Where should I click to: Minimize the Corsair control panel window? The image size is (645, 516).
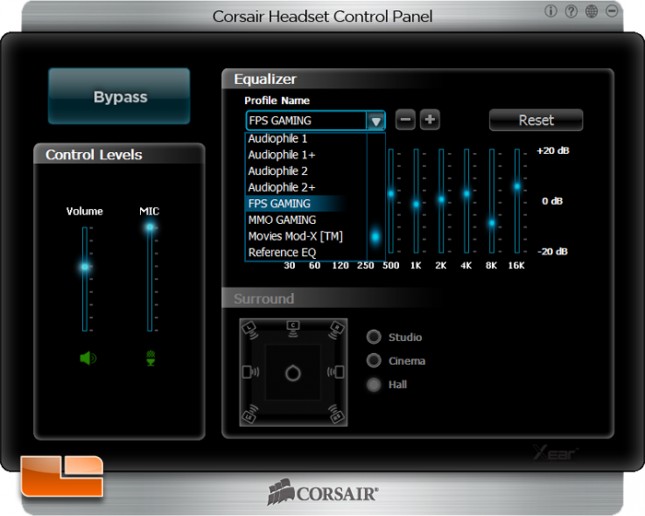point(612,11)
